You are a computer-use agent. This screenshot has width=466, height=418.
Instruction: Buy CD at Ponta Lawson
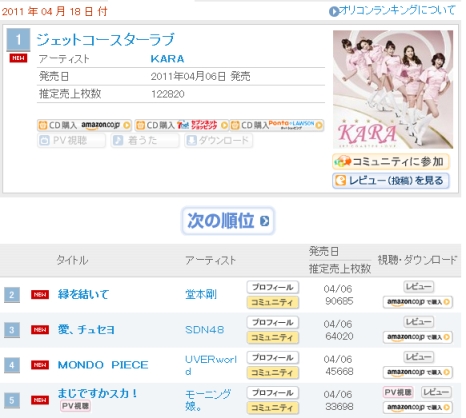click(277, 125)
